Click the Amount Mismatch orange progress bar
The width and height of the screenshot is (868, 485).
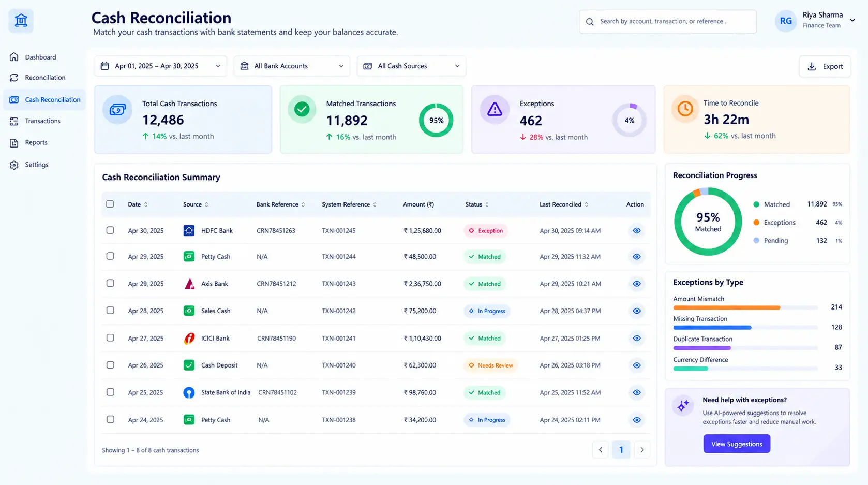click(x=727, y=307)
